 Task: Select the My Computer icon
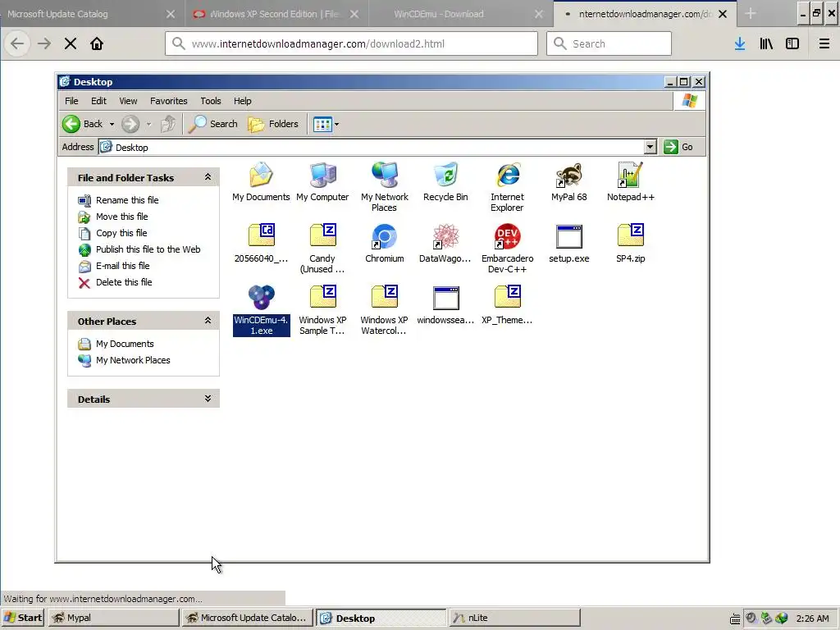tap(322, 176)
